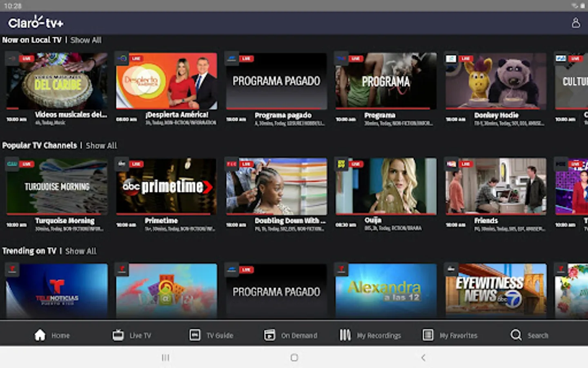This screenshot has height=368, width=588.
Task: Select title text 'Ouija'
Action: point(373,220)
